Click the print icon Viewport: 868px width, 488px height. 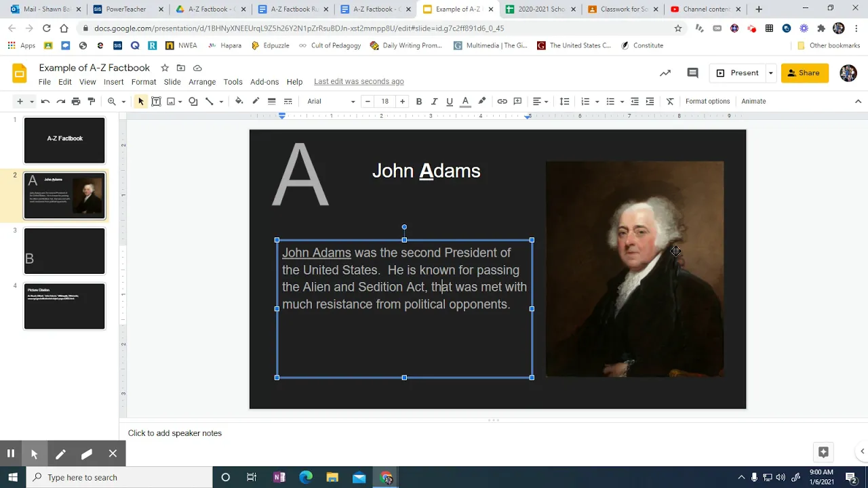pos(76,102)
